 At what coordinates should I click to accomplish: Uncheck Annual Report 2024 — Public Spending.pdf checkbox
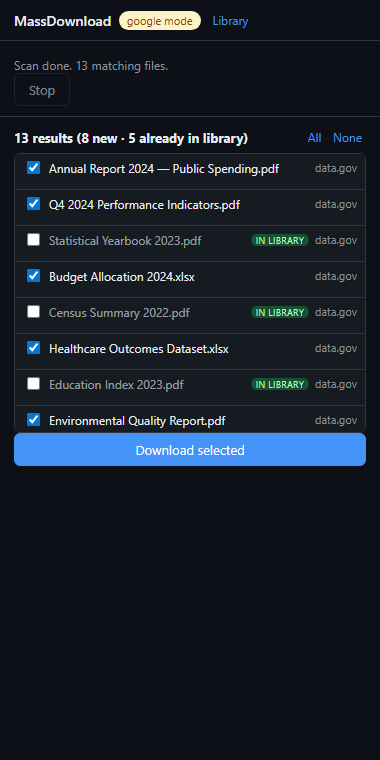pyautogui.click(x=33, y=168)
